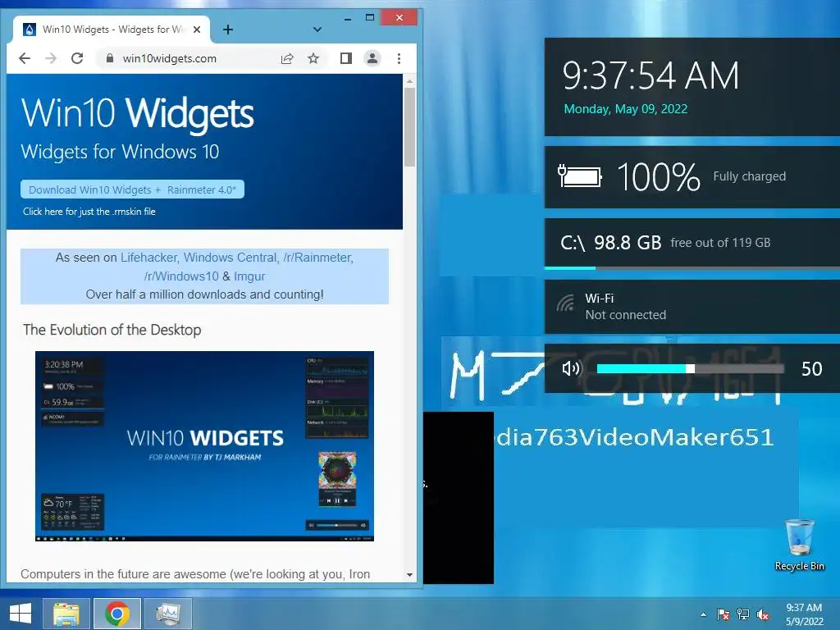Open a new Chrome tab
This screenshot has width=840, height=630.
tap(228, 30)
